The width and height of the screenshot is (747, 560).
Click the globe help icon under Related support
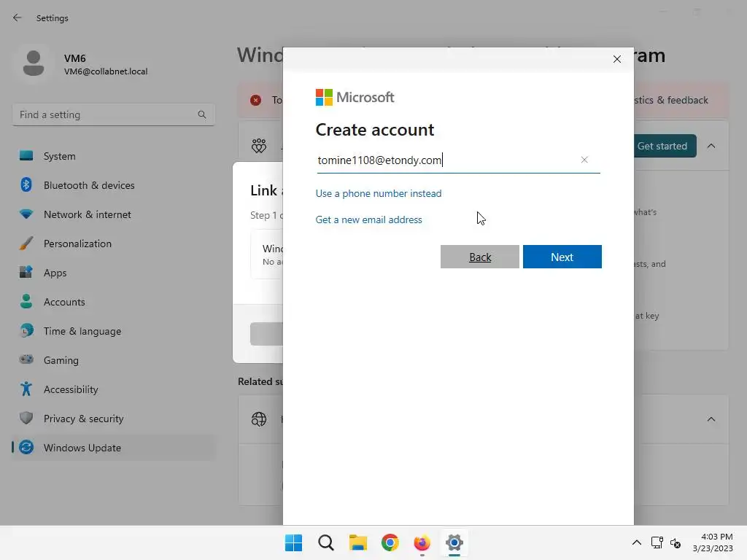(259, 419)
